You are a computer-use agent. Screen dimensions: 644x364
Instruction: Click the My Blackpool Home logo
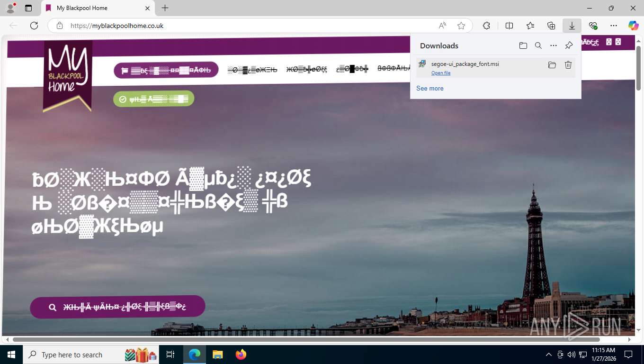(x=67, y=76)
